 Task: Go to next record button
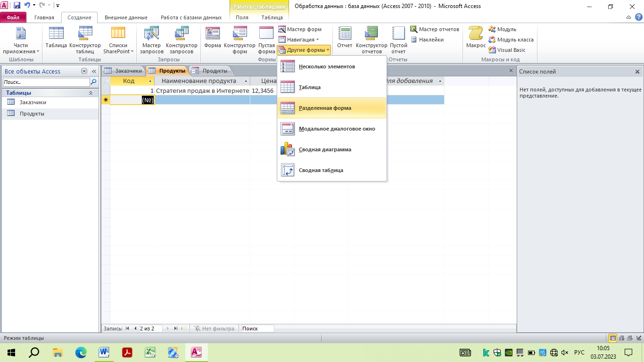(x=168, y=329)
